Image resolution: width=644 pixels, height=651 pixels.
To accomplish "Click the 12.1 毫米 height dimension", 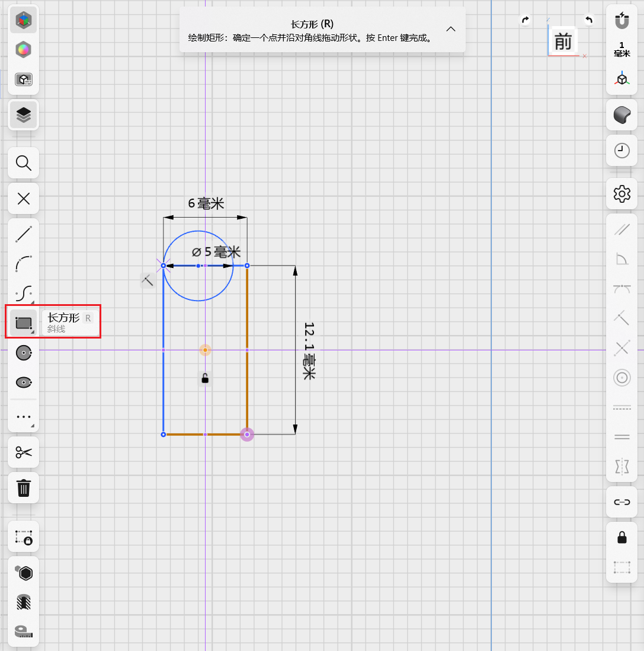I will [309, 351].
